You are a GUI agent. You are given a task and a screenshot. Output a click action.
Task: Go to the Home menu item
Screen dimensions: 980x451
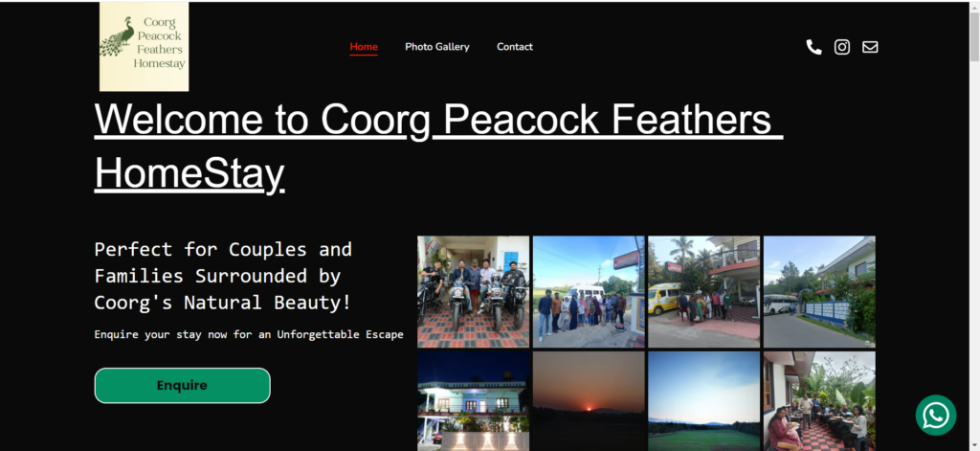point(364,47)
